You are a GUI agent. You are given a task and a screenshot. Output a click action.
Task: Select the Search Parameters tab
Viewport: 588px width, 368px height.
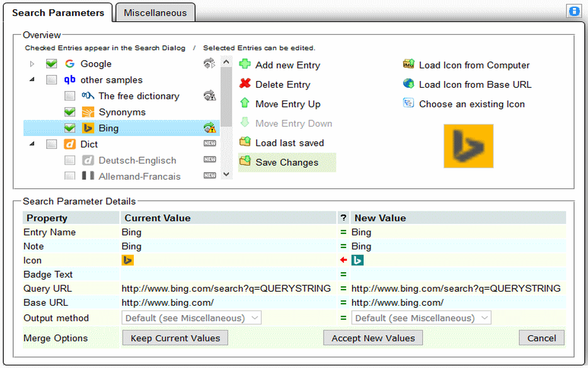pos(58,12)
